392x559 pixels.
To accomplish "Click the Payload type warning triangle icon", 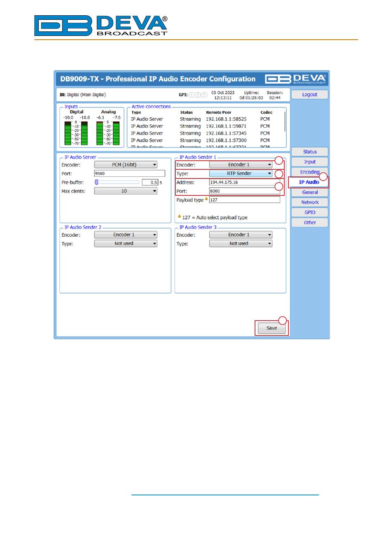I will pos(206,199).
